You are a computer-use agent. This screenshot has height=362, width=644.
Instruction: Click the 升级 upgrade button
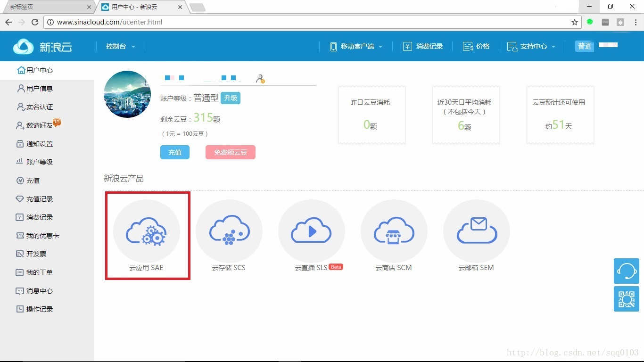(x=231, y=98)
